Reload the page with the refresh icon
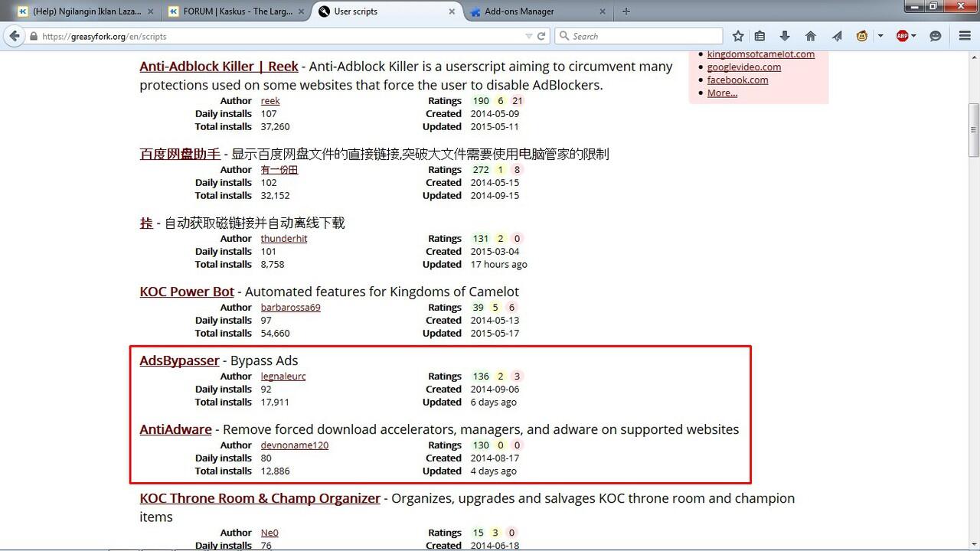This screenshot has width=980, height=551. click(541, 36)
